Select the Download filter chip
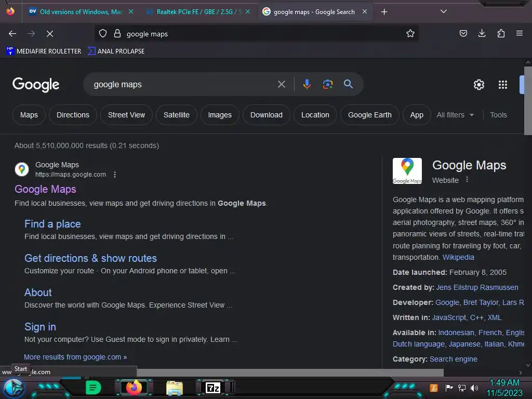Viewport: 532px width, 399px height. coord(267,115)
